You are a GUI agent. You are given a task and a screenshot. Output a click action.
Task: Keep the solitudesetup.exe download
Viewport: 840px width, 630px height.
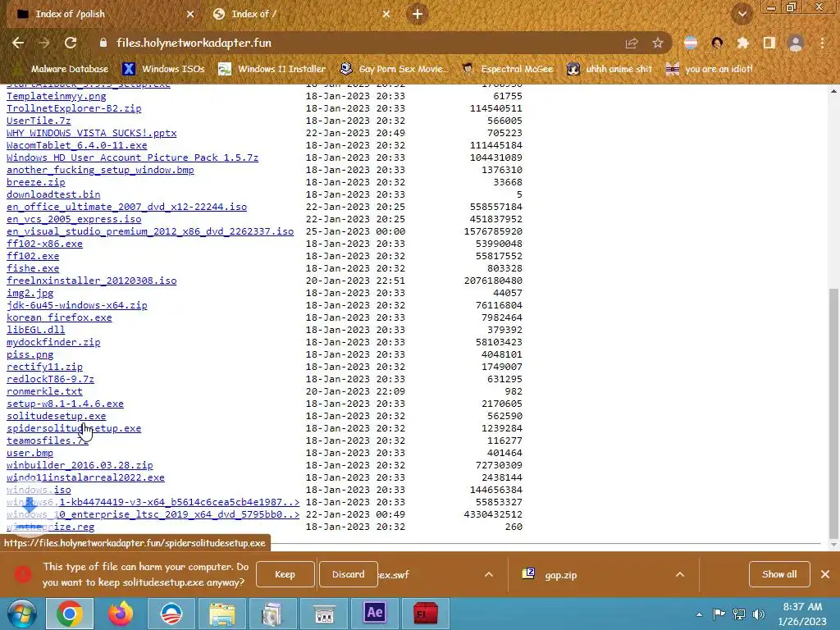click(285, 575)
